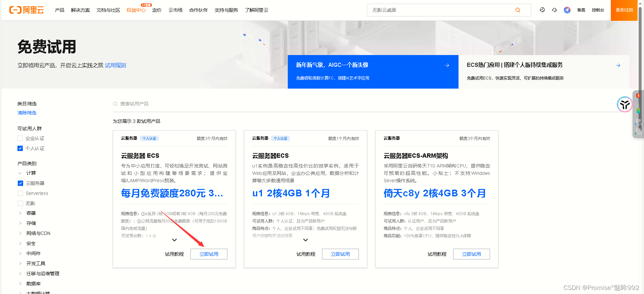Viewport: 644px width, 294px height.
Task: Click the arrow on the AIGC blue banner
Action: (447, 65)
